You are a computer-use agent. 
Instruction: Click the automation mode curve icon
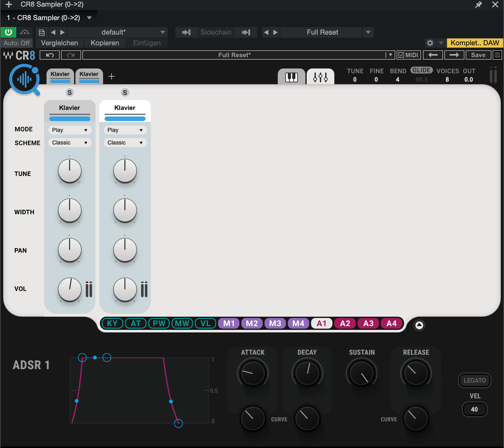click(x=25, y=32)
